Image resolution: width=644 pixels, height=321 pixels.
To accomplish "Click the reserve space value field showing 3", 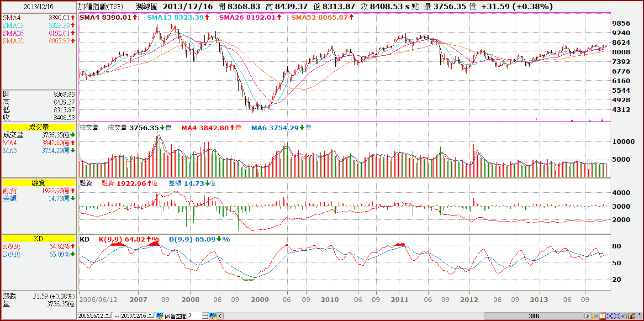I will click(x=195, y=316).
